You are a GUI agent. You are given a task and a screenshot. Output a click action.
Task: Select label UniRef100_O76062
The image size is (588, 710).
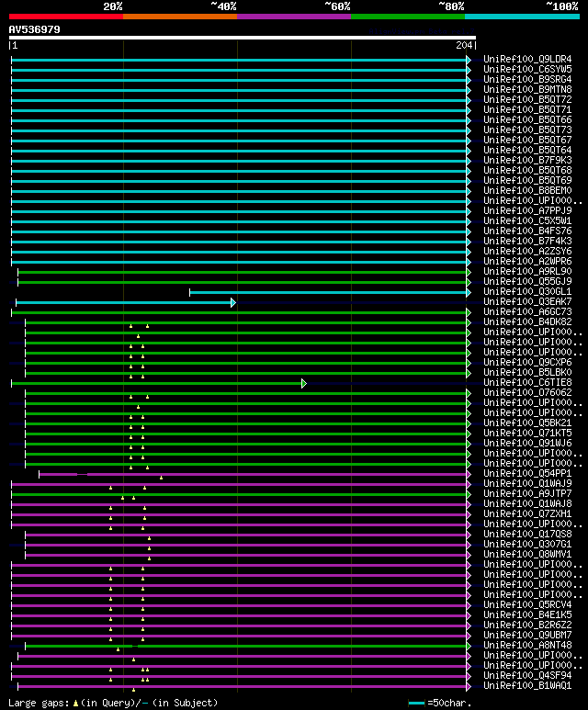point(527,393)
